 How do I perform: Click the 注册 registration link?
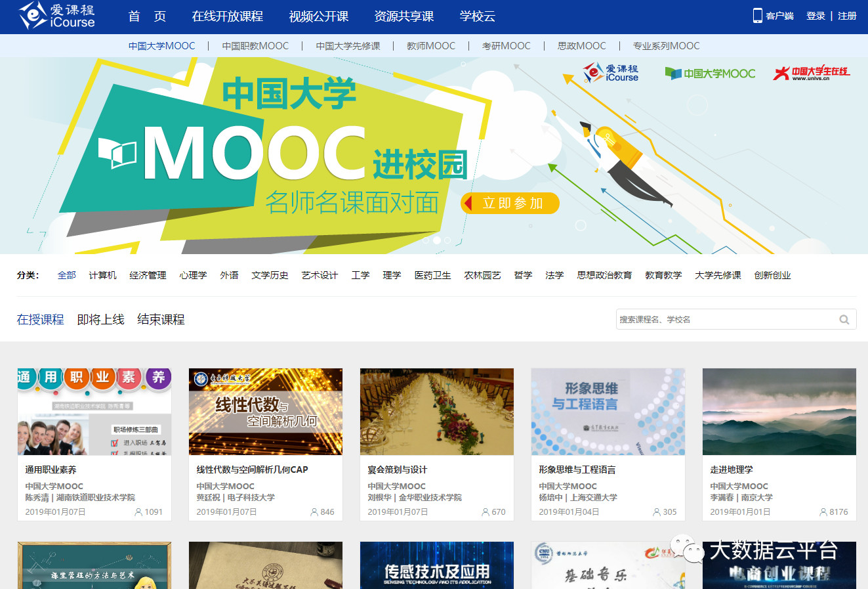point(848,15)
